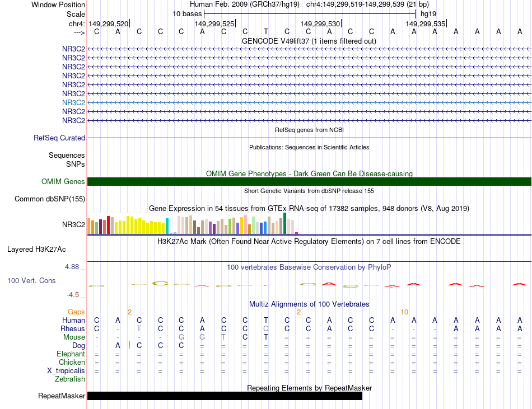Screen dimensions: 532x409
Task: Select the Scale label on the left
Action: pos(76,14)
